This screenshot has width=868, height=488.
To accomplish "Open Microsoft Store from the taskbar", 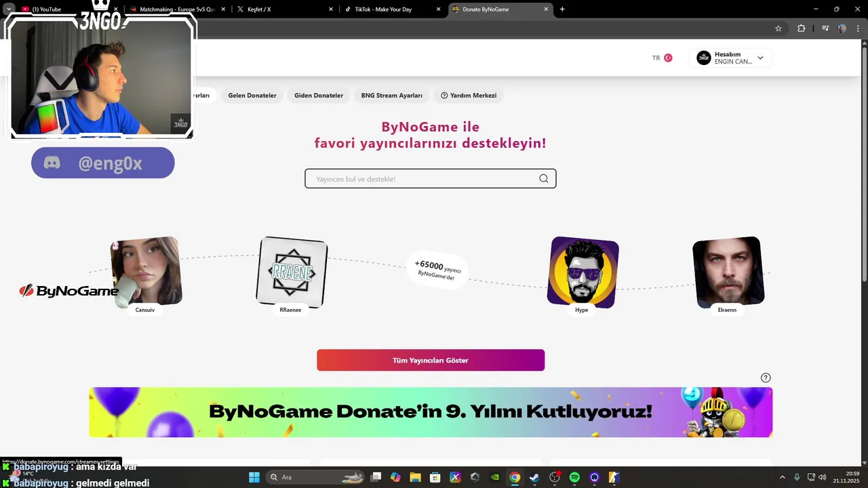I will click(x=435, y=477).
